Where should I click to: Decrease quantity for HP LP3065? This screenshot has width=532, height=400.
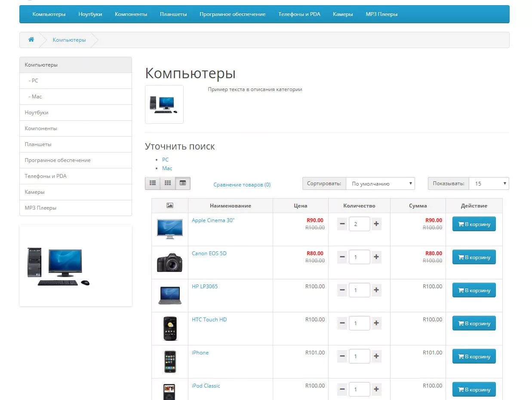(x=342, y=290)
